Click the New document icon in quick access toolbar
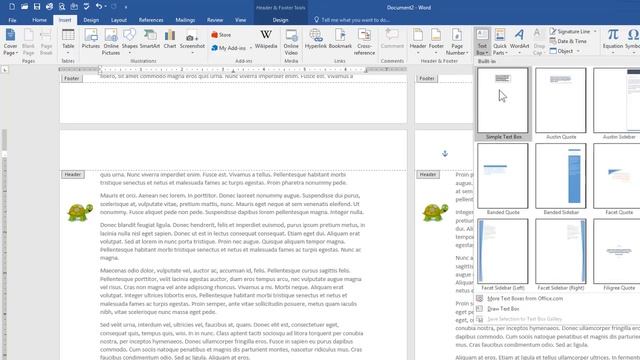Image resolution: width=640 pixels, height=360 pixels. [x=12, y=7]
